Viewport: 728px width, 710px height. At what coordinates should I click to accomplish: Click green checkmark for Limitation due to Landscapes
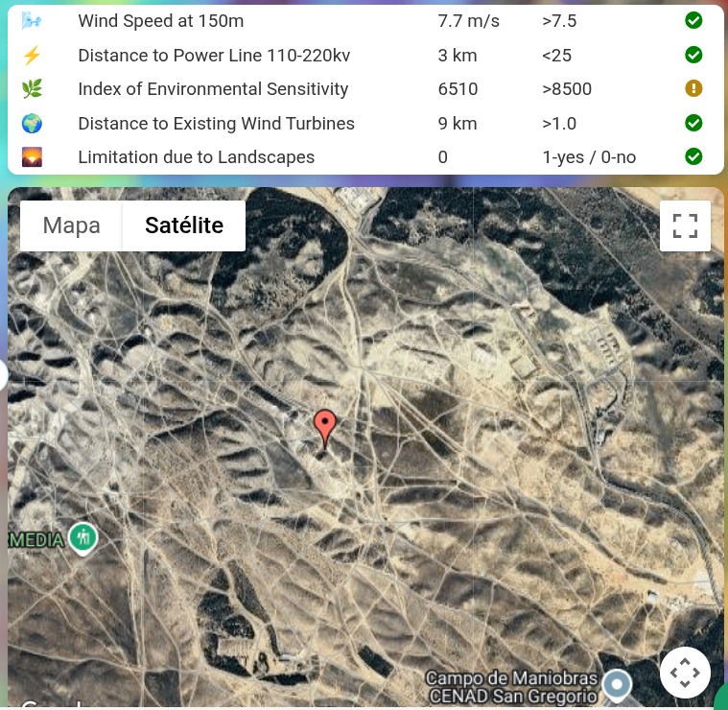tap(693, 157)
